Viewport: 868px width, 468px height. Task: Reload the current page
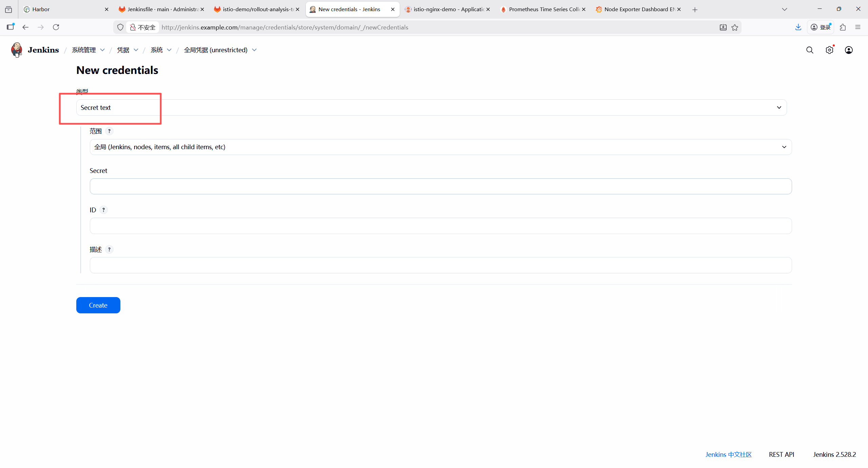[56, 27]
